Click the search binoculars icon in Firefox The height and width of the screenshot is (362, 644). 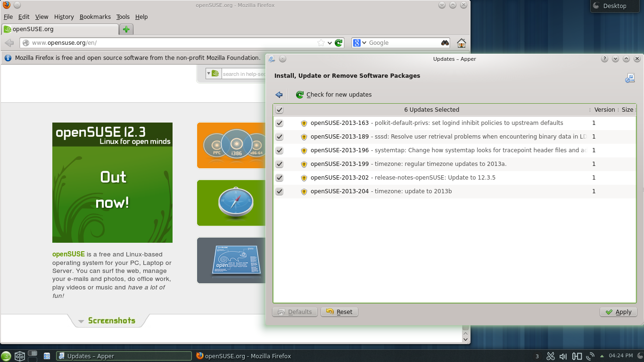click(x=445, y=43)
